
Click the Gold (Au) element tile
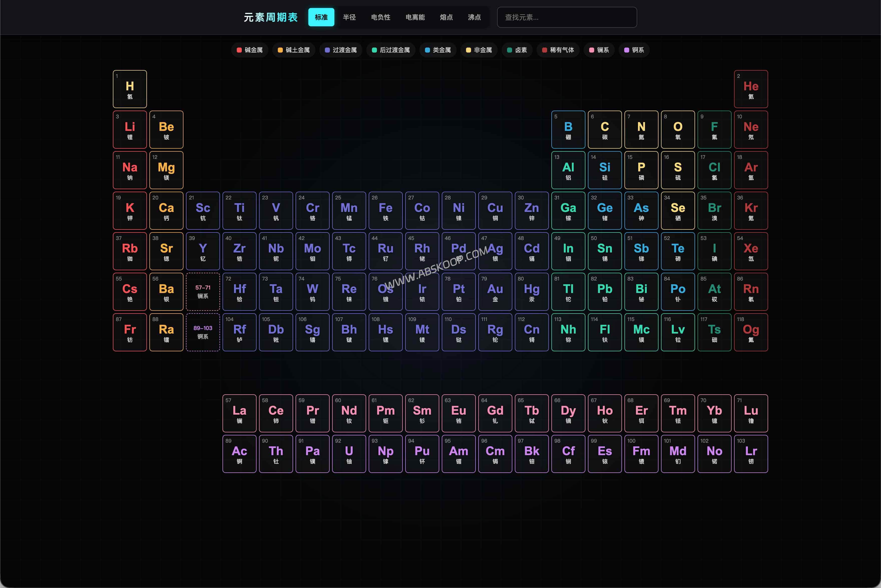[495, 292]
